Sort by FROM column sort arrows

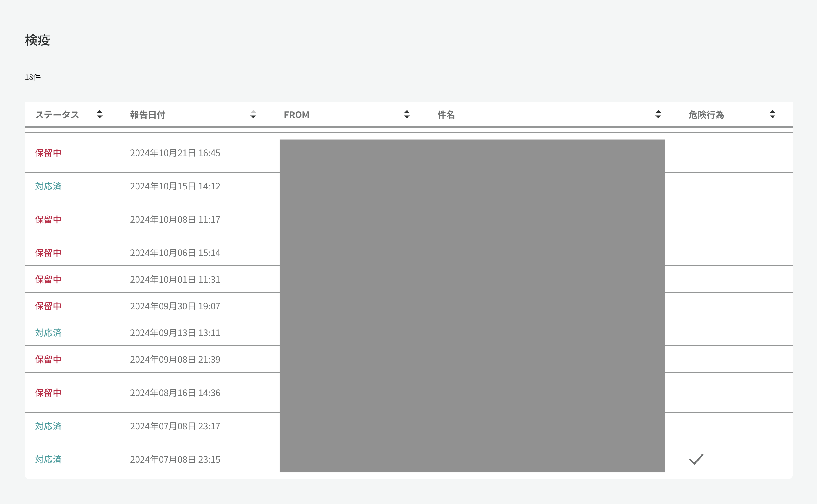[407, 114]
